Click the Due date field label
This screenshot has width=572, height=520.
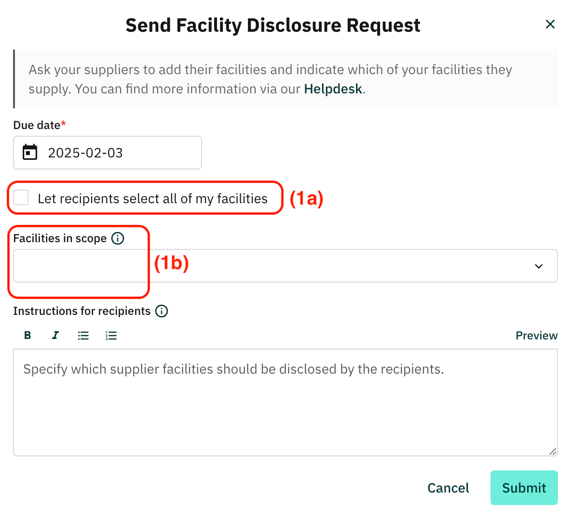pyautogui.click(x=39, y=125)
